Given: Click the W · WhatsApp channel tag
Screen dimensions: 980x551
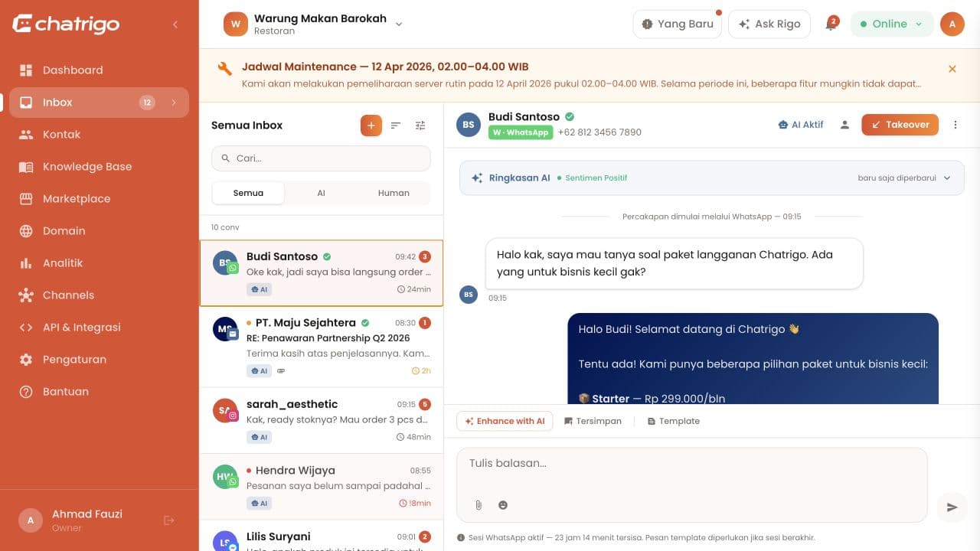Looking at the screenshot, I should tap(520, 132).
